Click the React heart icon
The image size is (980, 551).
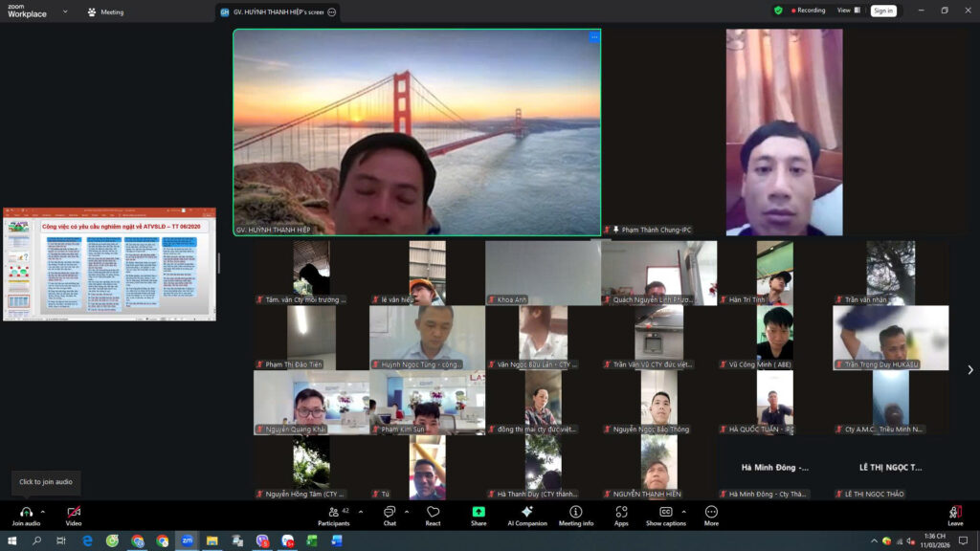pos(433,513)
